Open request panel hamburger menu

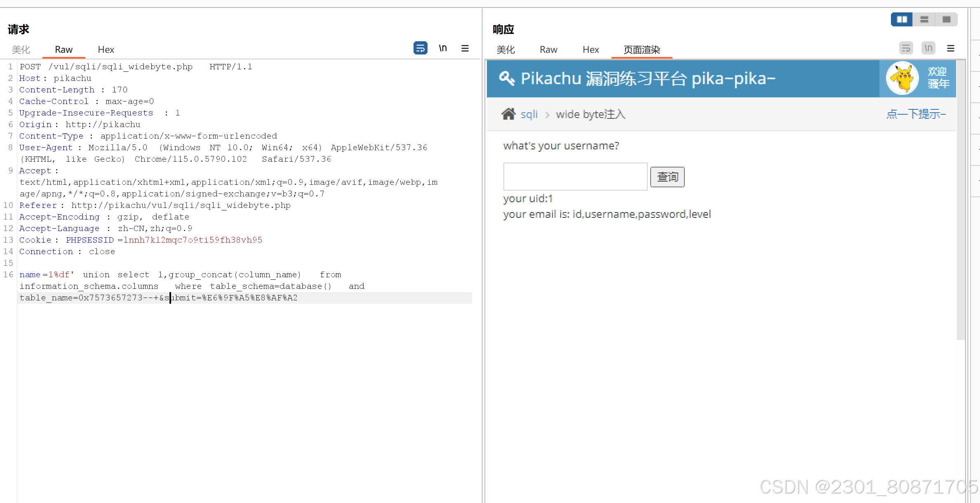point(465,48)
